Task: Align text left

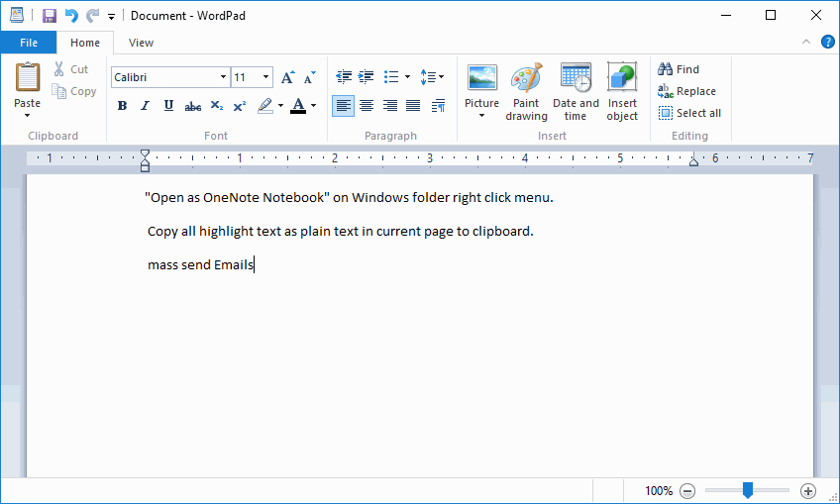Action: click(x=344, y=106)
